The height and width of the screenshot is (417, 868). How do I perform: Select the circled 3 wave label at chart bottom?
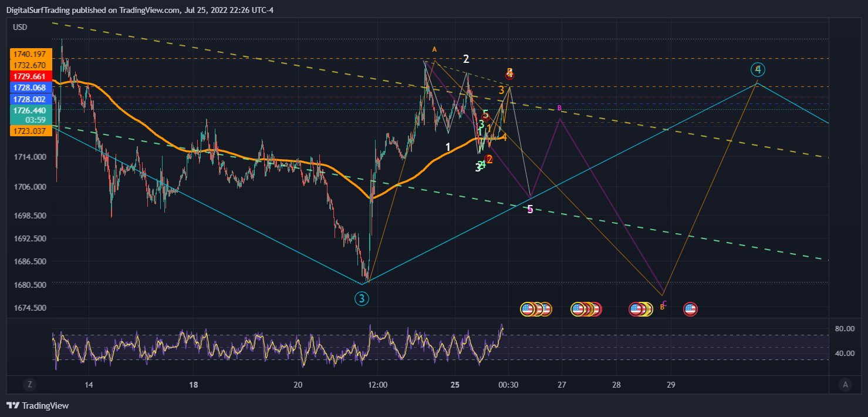[362, 298]
